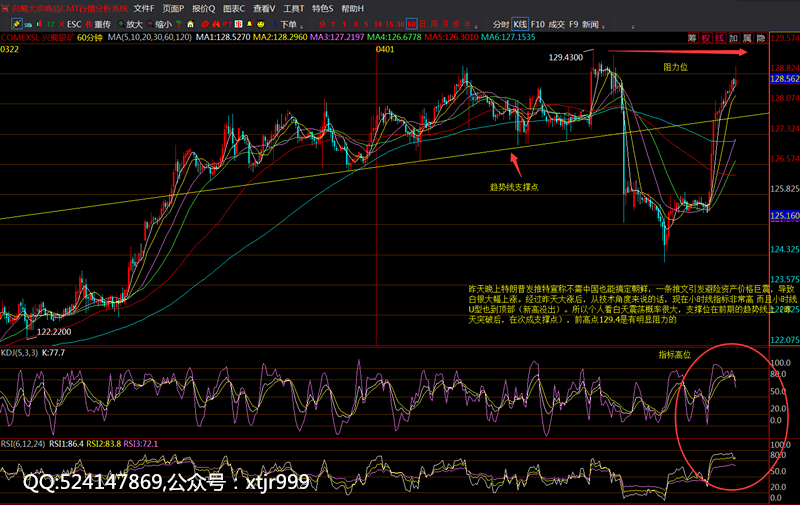The width and height of the screenshot is (800, 505).
Task: Click the 筹 chip distribution button
Action: (692, 38)
